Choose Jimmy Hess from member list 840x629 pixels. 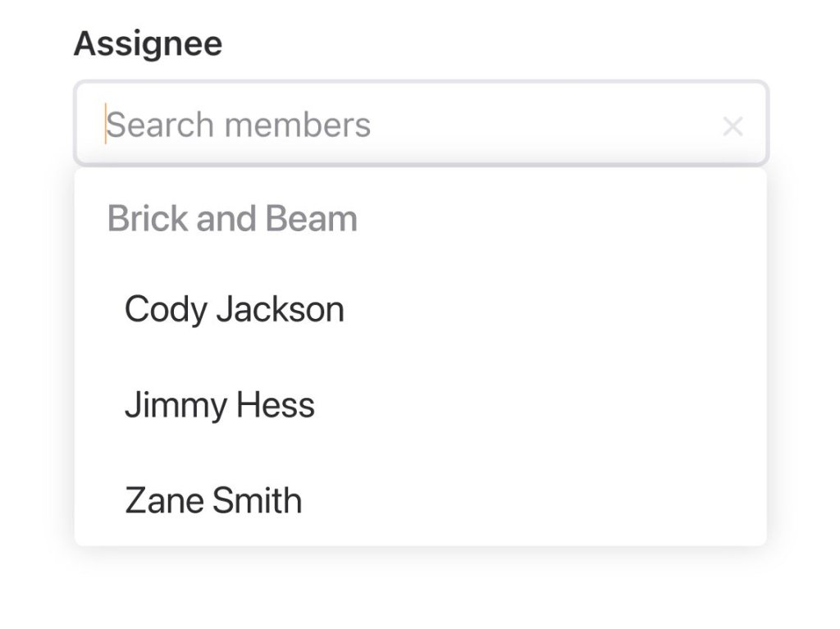(220, 405)
